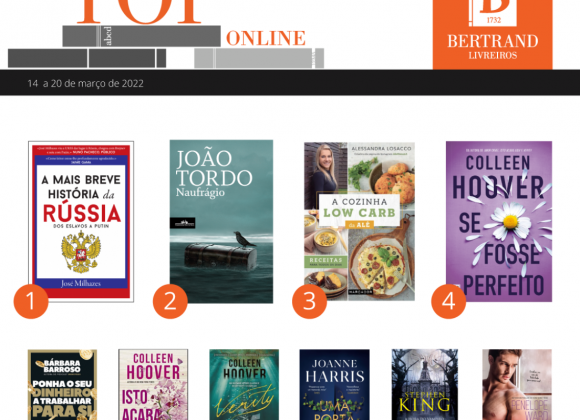This screenshot has height=420, width=580.
Task: Open A Mais Breve História da Rússia cover
Action: pos(81,221)
